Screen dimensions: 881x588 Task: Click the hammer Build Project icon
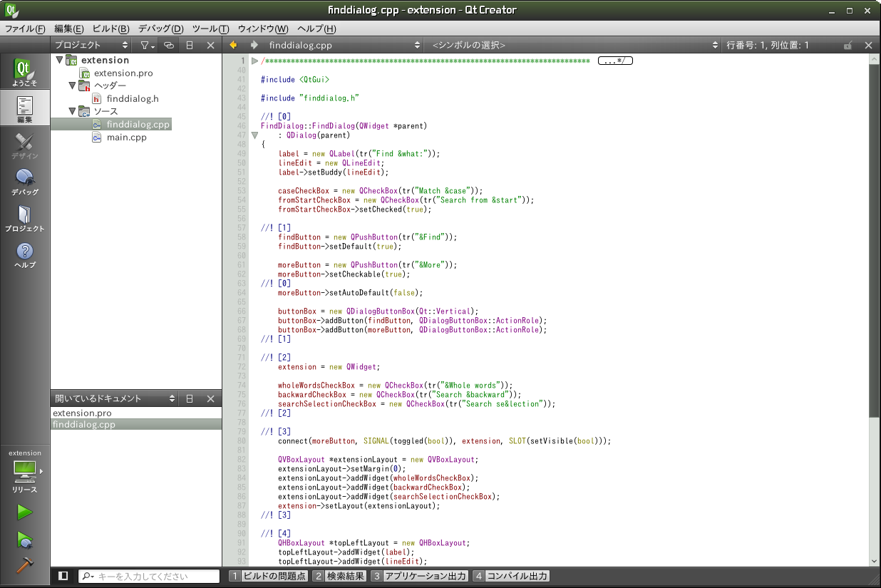(24, 564)
